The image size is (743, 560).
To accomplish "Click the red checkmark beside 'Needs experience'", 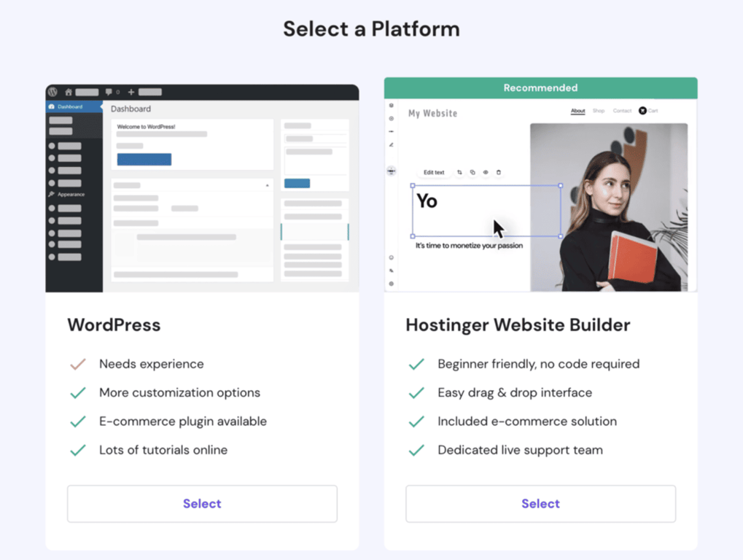I will click(x=77, y=364).
